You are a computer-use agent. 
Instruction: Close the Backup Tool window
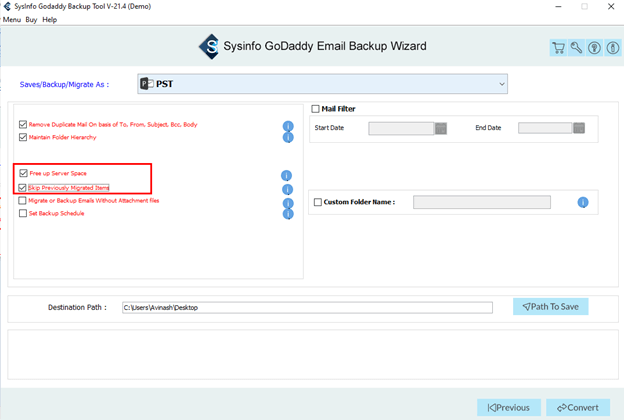pos(611,7)
